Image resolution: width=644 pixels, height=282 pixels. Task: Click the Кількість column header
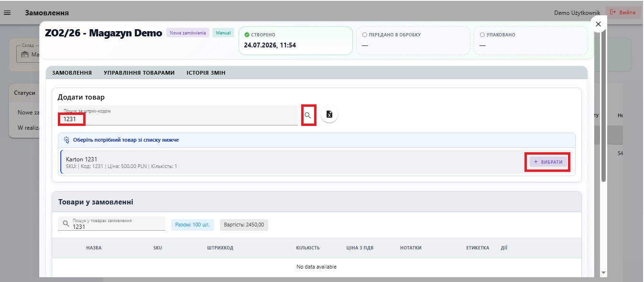(x=308, y=248)
